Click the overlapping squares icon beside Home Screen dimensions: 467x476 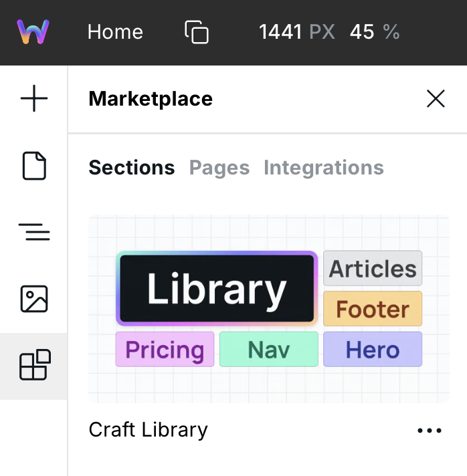tap(197, 32)
